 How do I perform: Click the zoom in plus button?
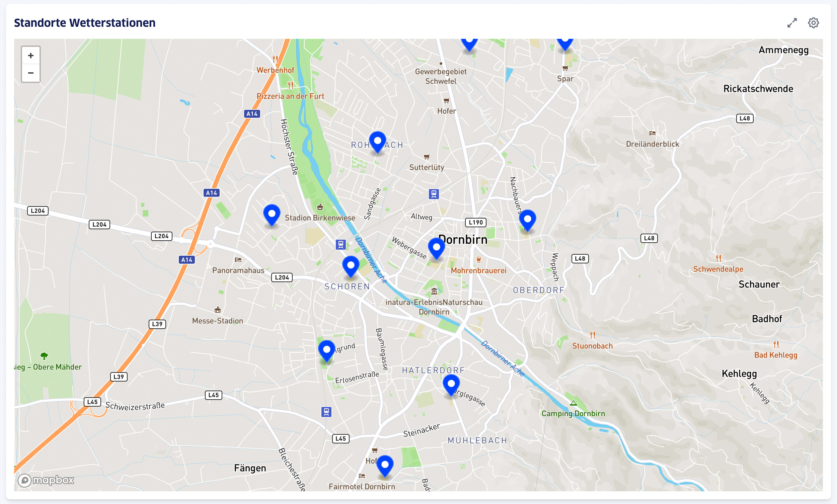30,55
